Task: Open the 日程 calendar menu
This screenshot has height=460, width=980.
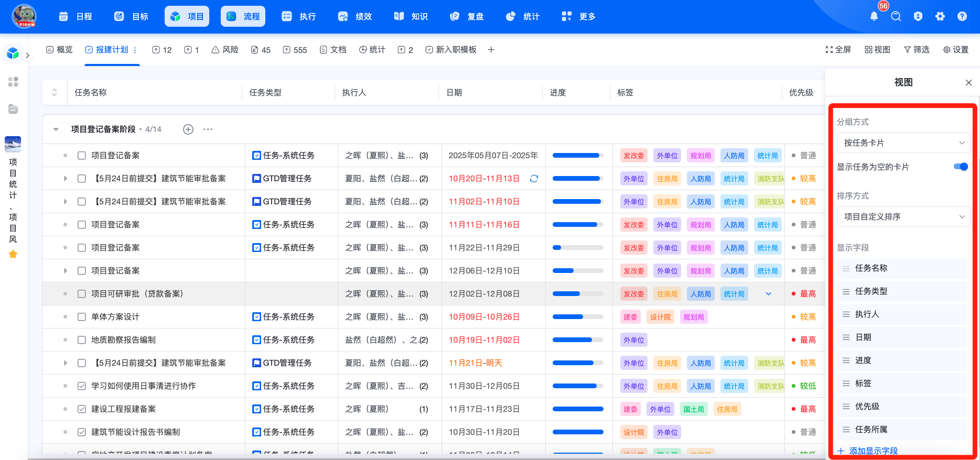Action: tap(76, 16)
